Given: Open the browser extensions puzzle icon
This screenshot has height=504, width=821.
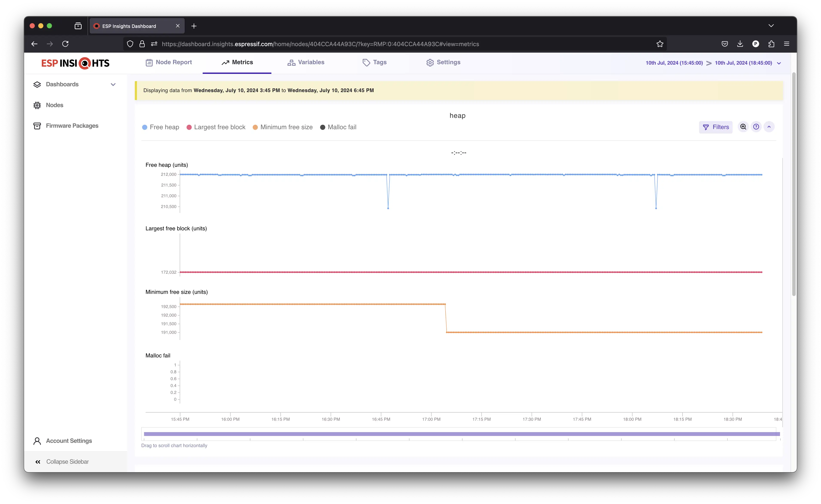Looking at the screenshot, I should tap(771, 44).
